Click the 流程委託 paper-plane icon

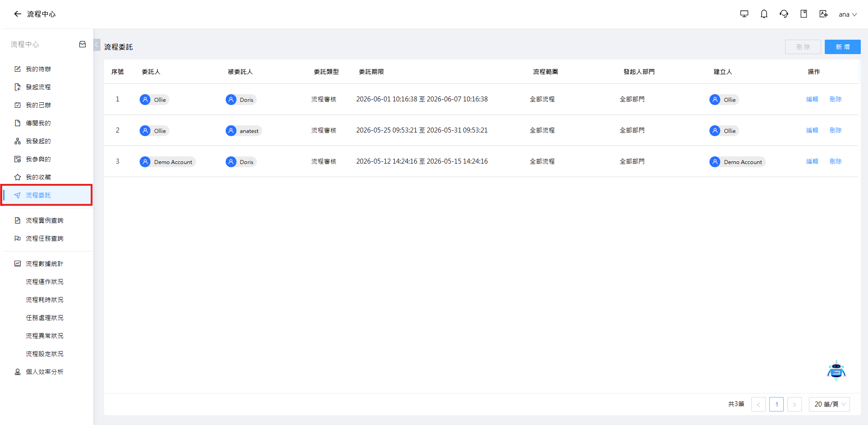click(x=18, y=195)
